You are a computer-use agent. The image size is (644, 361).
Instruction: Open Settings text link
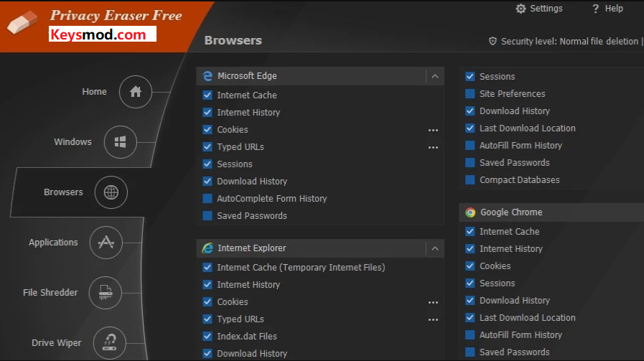click(546, 9)
